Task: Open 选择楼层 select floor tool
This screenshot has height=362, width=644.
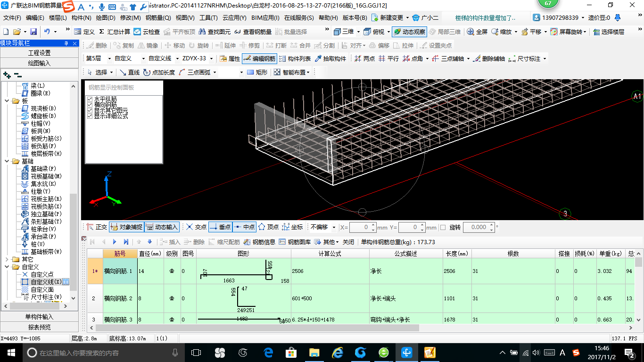Action: (609, 32)
